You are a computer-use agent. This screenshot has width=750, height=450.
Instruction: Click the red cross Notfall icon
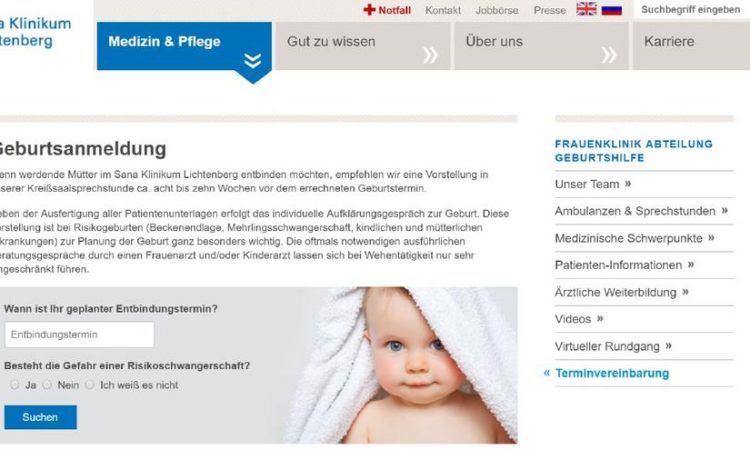369,10
